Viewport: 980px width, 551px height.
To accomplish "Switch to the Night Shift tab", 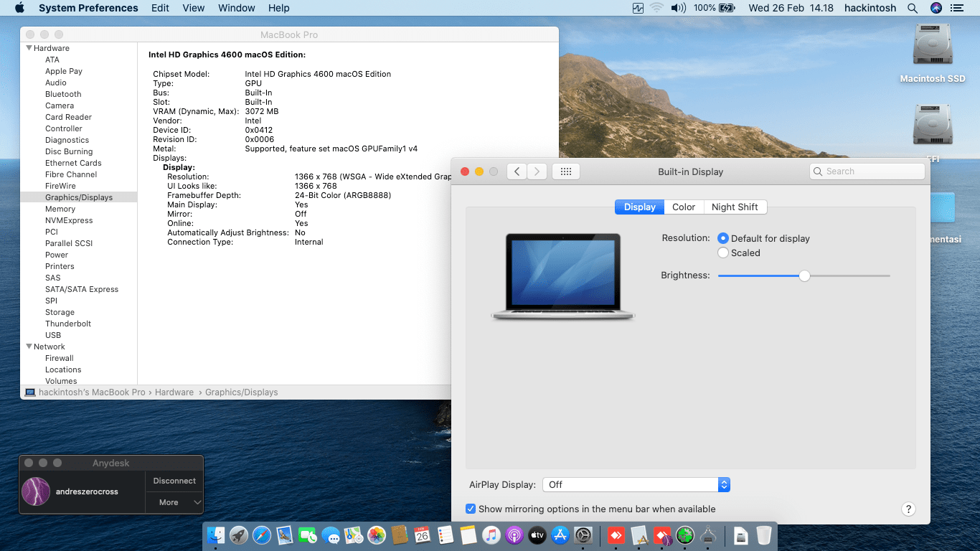I will tap(735, 207).
